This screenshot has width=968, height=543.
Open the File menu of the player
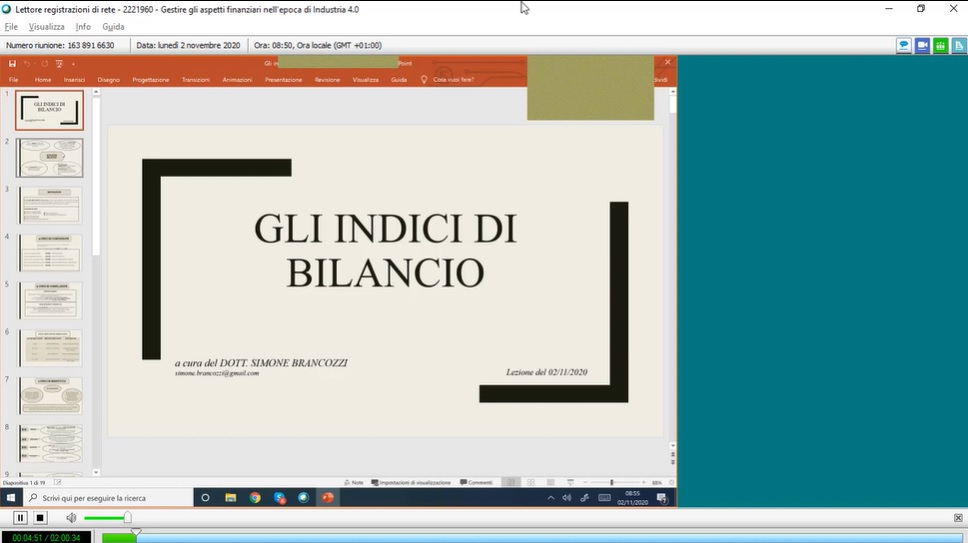tap(11, 27)
